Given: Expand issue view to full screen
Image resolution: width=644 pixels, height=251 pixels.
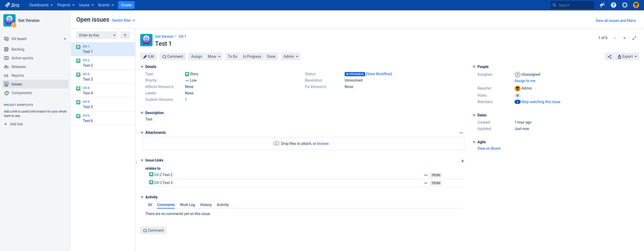Looking at the screenshot, I should point(634,38).
